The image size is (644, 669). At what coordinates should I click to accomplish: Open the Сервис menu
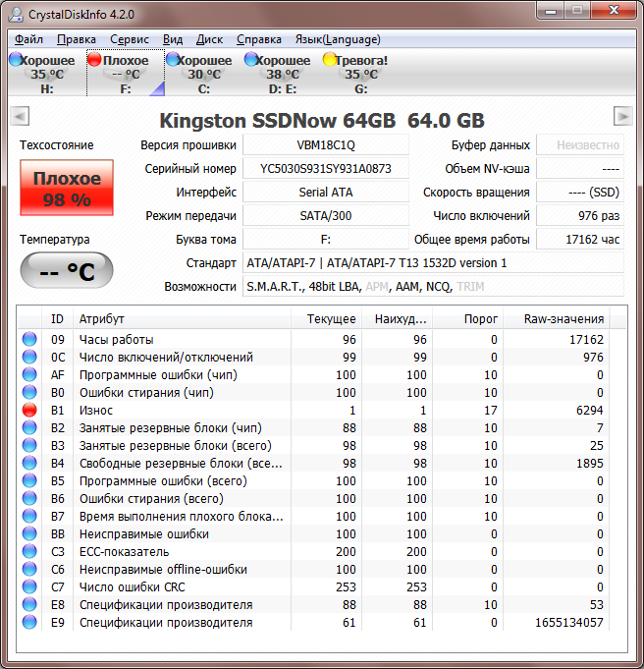pyautogui.click(x=130, y=39)
